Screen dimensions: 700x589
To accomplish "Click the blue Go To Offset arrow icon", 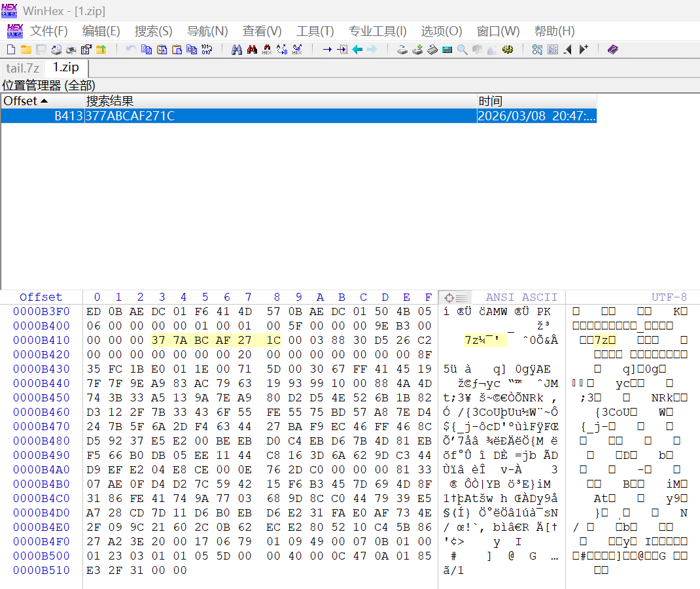I will (x=327, y=50).
